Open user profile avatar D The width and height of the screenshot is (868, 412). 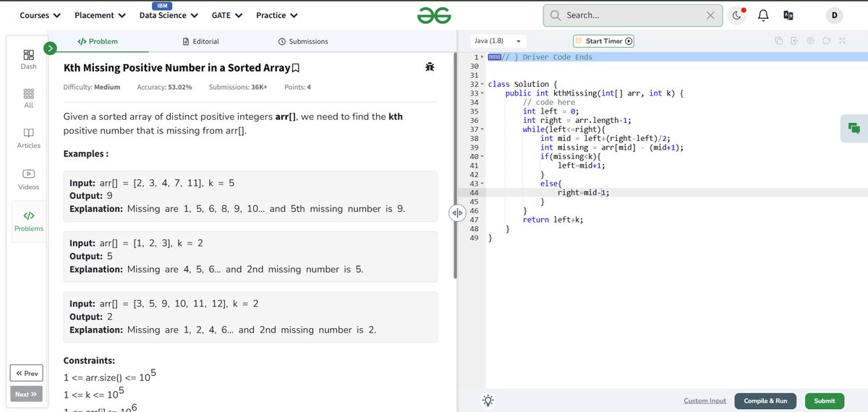[x=834, y=15]
